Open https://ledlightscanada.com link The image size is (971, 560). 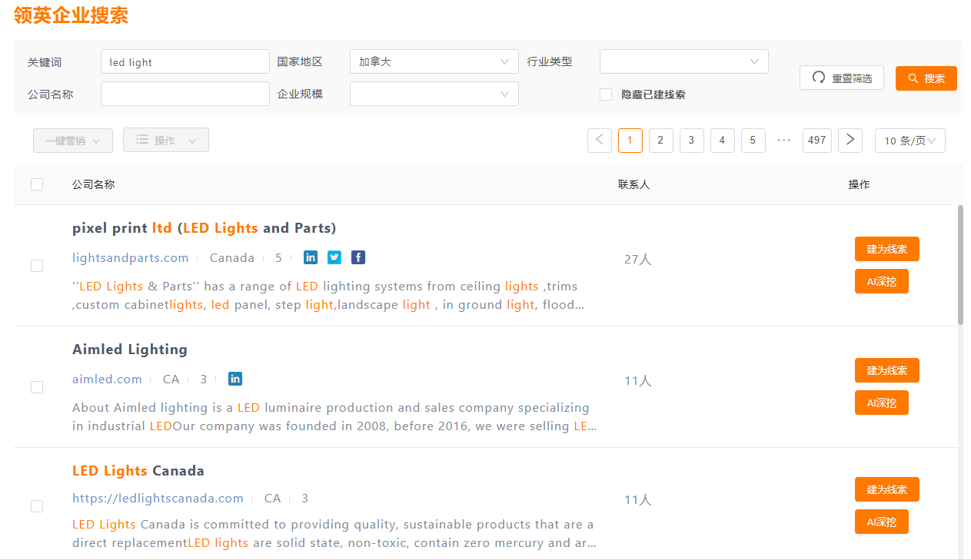coord(158,499)
